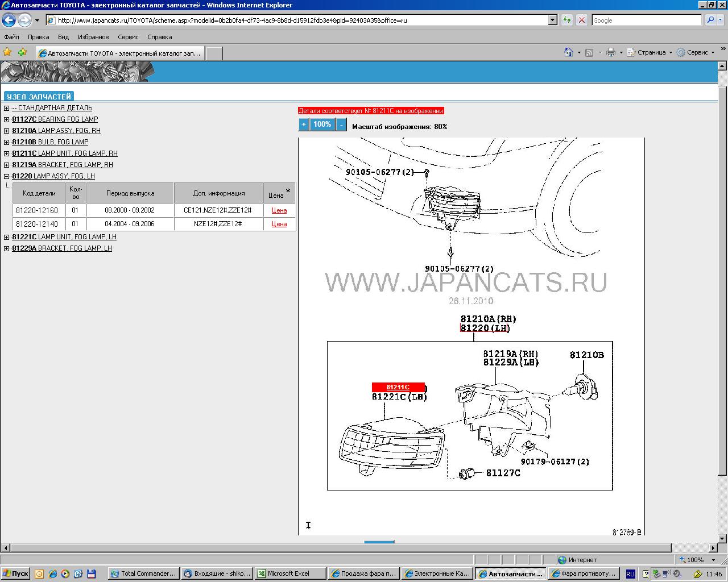Open recent pages dropdown next to Forward
Image resolution: width=728 pixels, height=582 pixels.
(38, 20)
